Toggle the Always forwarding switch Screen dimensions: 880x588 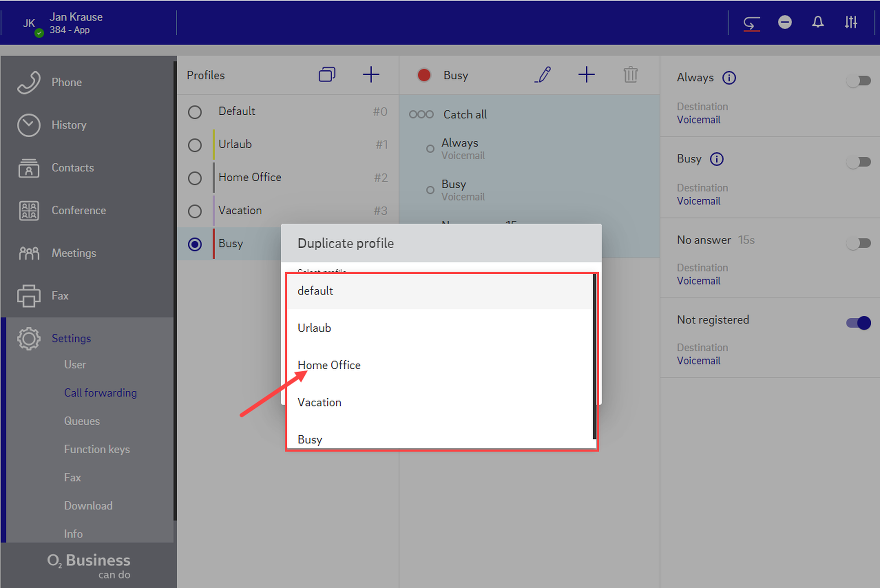click(858, 81)
